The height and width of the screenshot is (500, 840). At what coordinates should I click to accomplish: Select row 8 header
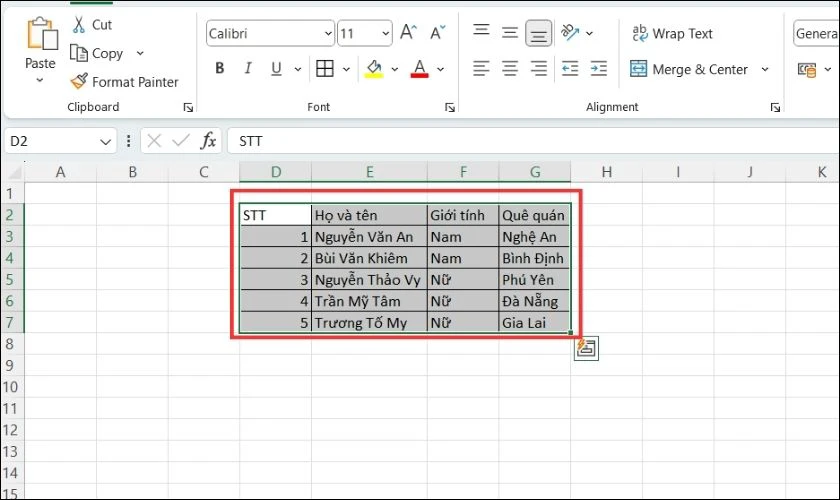[12, 344]
